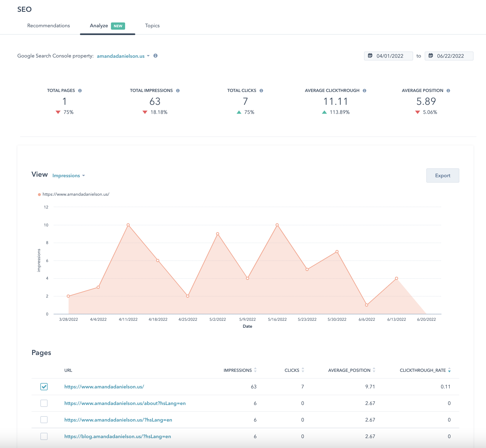Open link https://www.amandadanielson.us/
486x448 pixels.
point(104,387)
